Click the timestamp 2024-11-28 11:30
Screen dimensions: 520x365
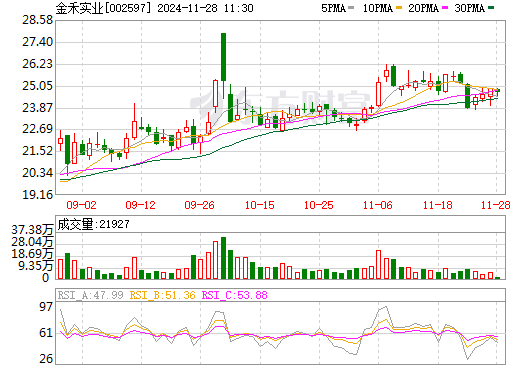coord(205,8)
